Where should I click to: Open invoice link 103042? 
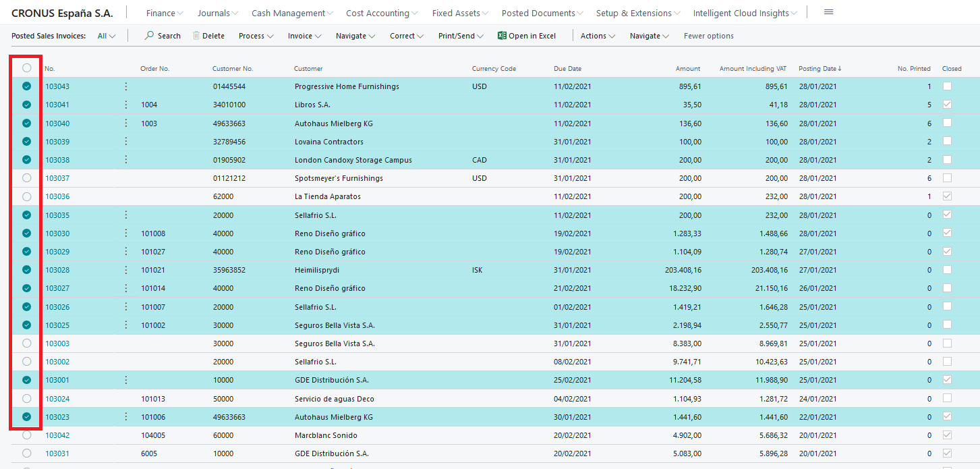coord(57,435)
